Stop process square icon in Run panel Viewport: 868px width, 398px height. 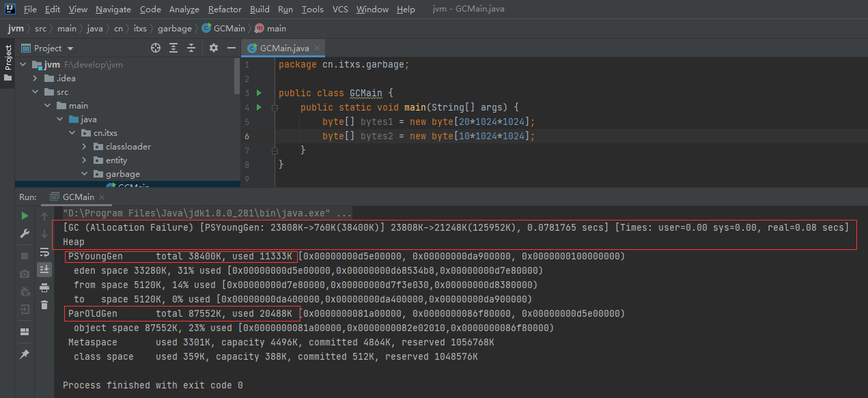tap(25, 256)
